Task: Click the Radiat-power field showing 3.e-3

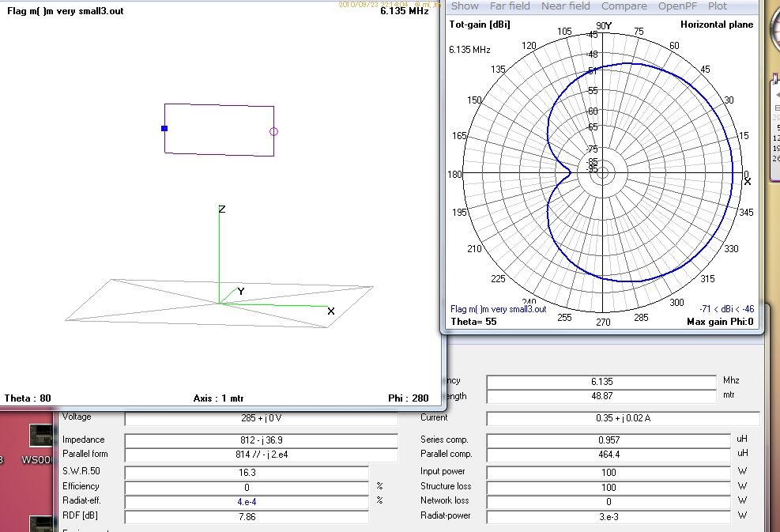Action: [x=609, y=516]
